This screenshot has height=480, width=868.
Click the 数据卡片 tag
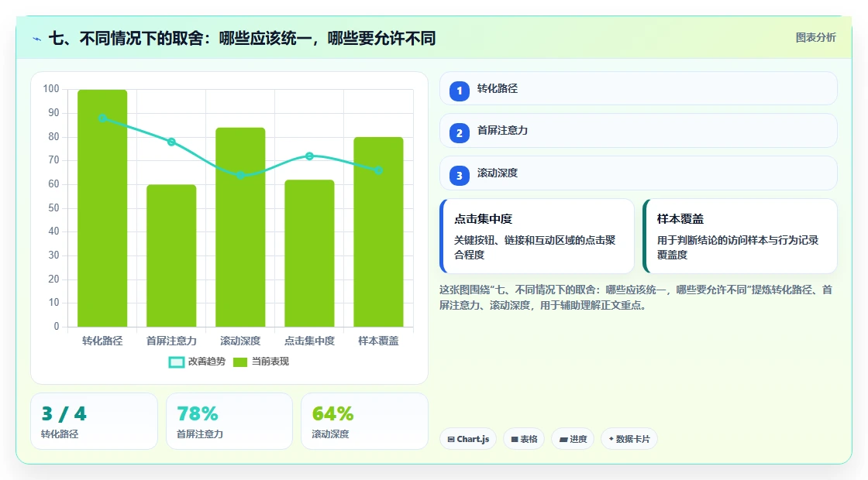click(629, 439)
